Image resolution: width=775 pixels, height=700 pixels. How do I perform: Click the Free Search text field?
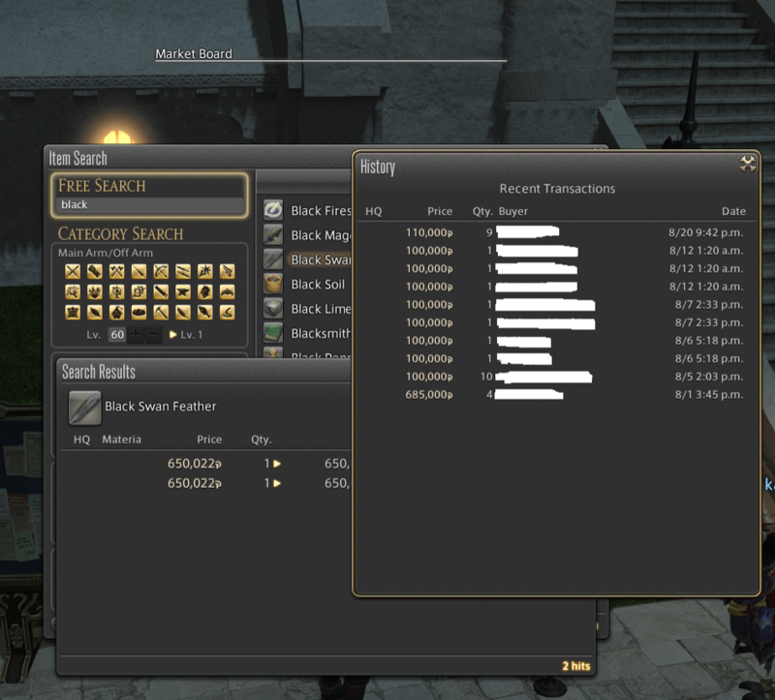pos(148,205)
